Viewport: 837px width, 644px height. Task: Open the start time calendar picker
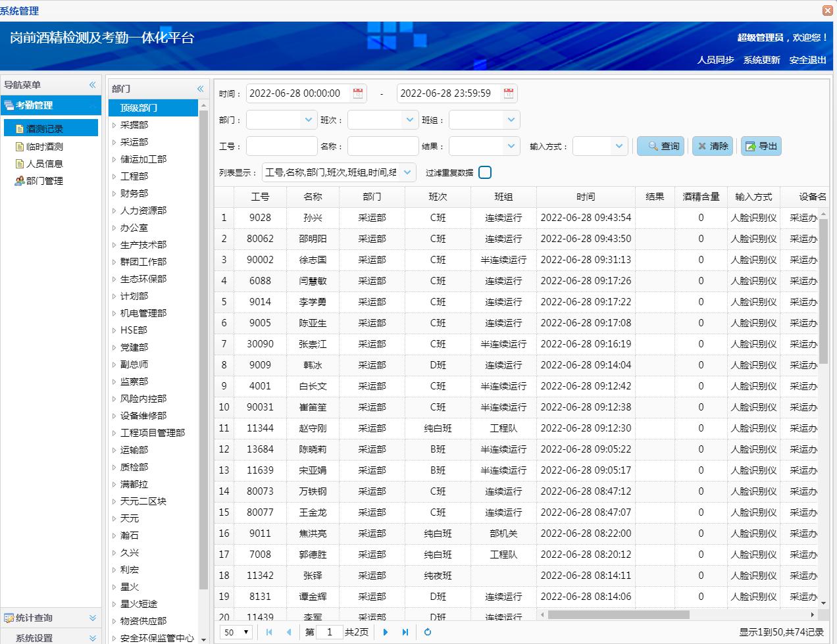point(356,93)
